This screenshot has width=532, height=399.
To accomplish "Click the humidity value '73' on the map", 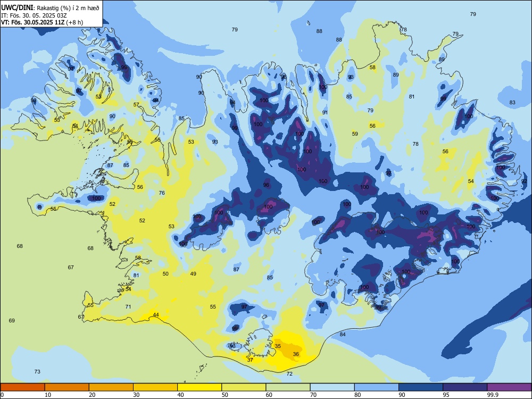I will (37, 371).
